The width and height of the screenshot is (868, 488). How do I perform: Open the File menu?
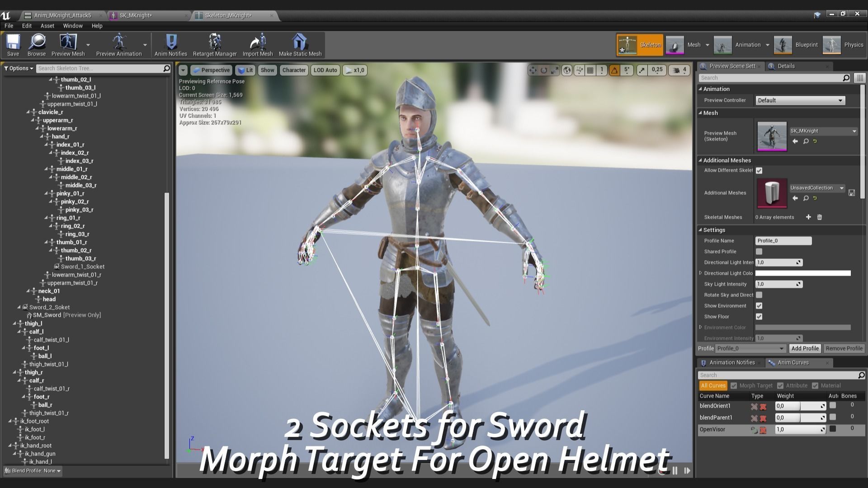(9, 26)
